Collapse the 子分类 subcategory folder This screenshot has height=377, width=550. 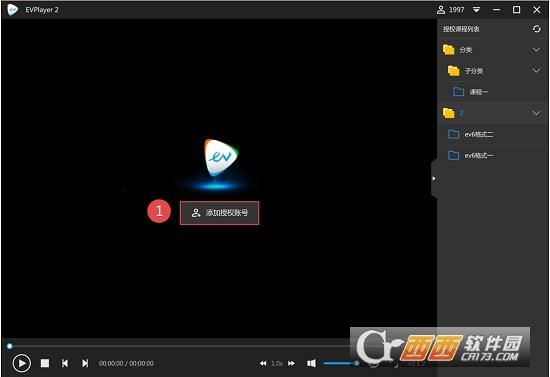coord(536,71)
